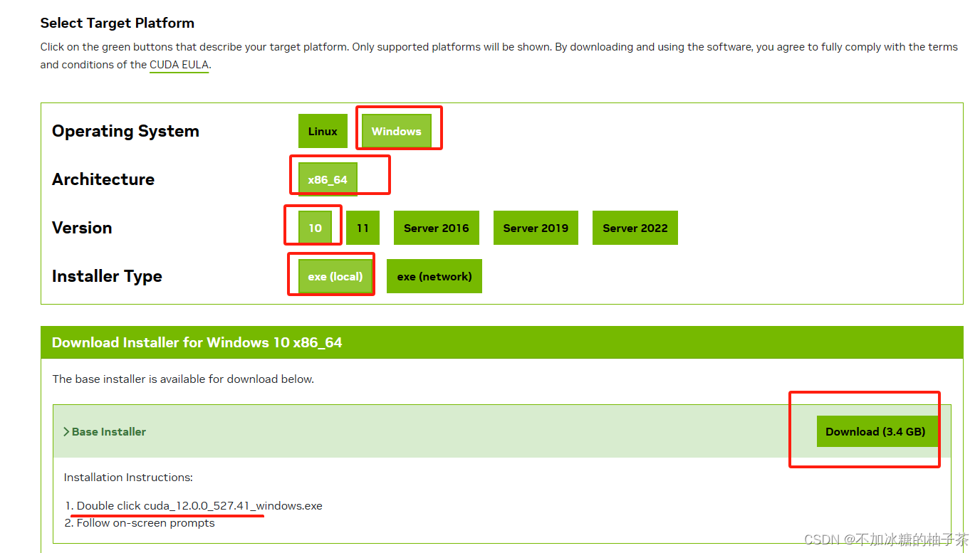Select the exe (network) installer type
This screenshot has height=553, width=980.
434,276
